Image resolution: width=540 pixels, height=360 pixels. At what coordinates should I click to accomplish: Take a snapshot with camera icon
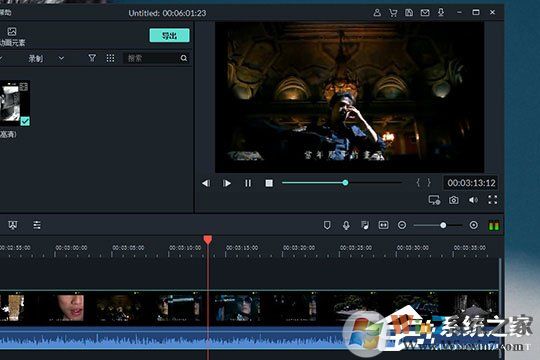(454, 200)
